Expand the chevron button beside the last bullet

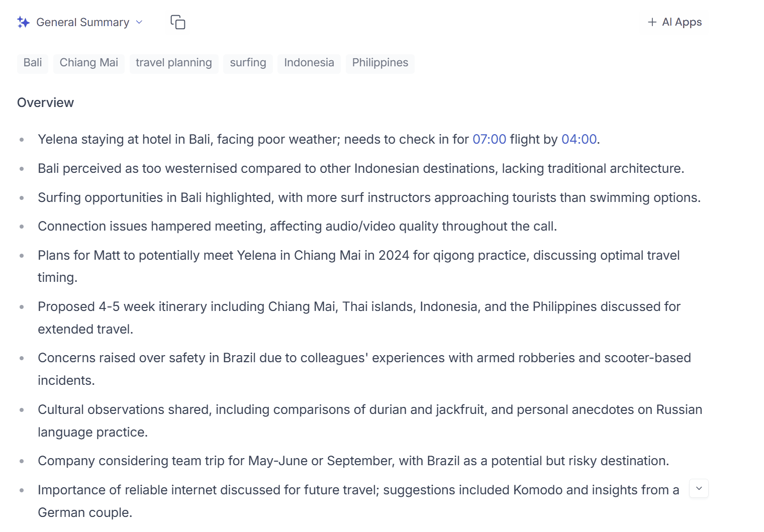coord(699,488)
